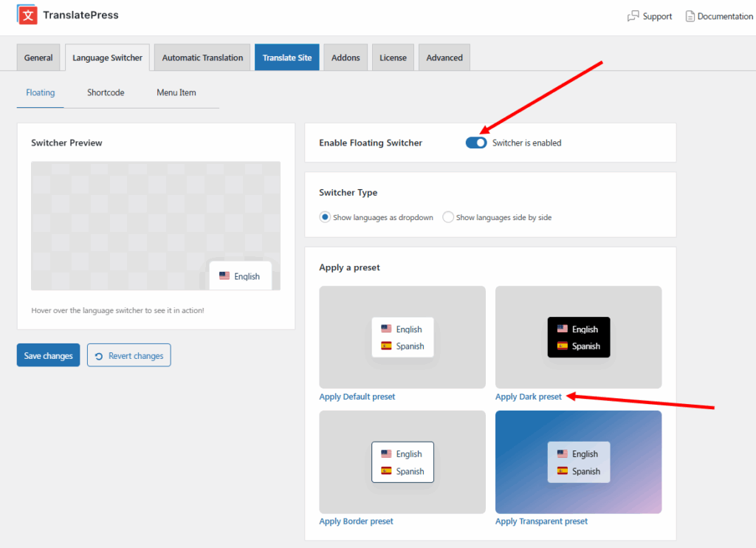Viewport: 756px width, 548px height.
Task: Open the Automatic Translation tab
Action: pyautogui.click(x=202, y=58)
